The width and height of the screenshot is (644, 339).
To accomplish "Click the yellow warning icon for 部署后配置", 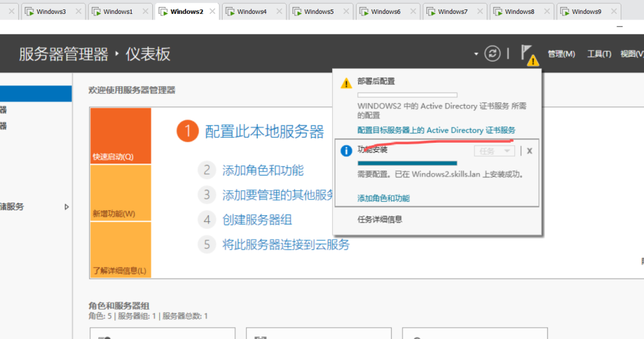I will click(346, 83).
